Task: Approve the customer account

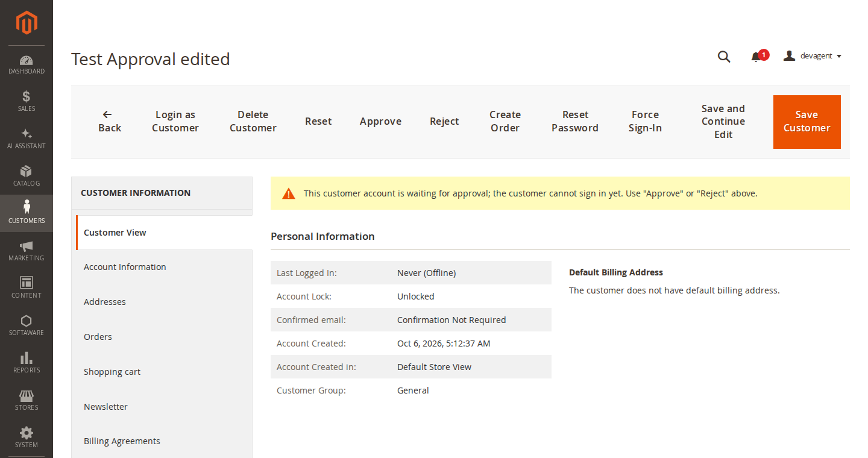Action: [x=380, y=122]
